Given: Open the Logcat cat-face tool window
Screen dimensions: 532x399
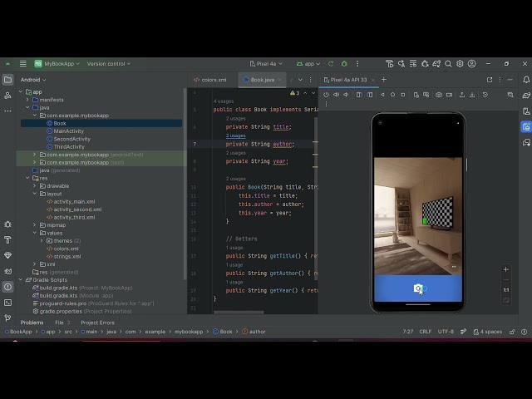Looking at the screenshot, I should [x=7, y=271].
